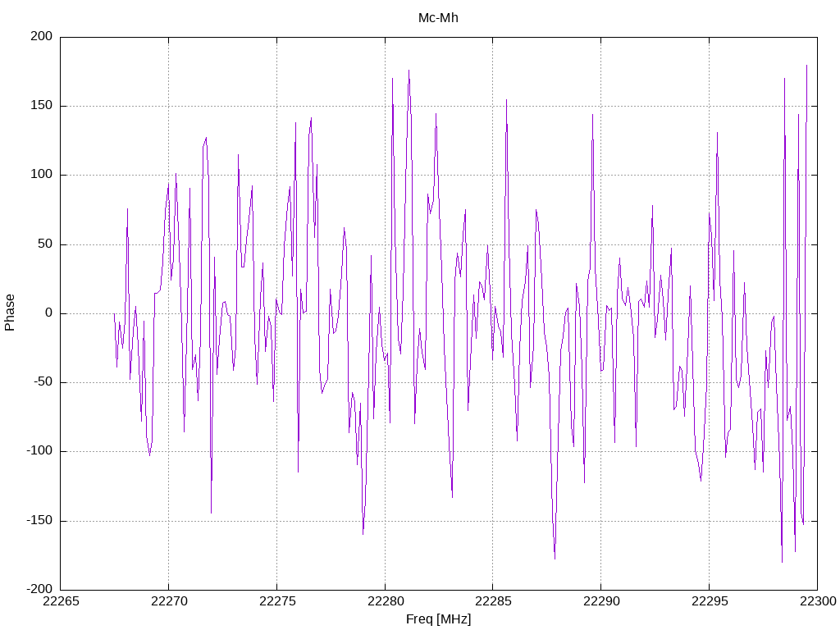
Task: Click the 22275 x-axis tick label
Action: pos(277,601)
